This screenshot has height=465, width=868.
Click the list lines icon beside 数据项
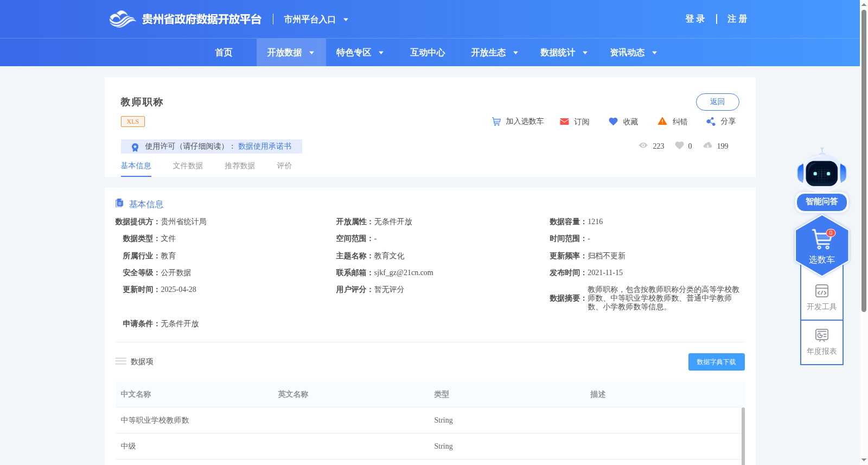(x=120, y=361)
